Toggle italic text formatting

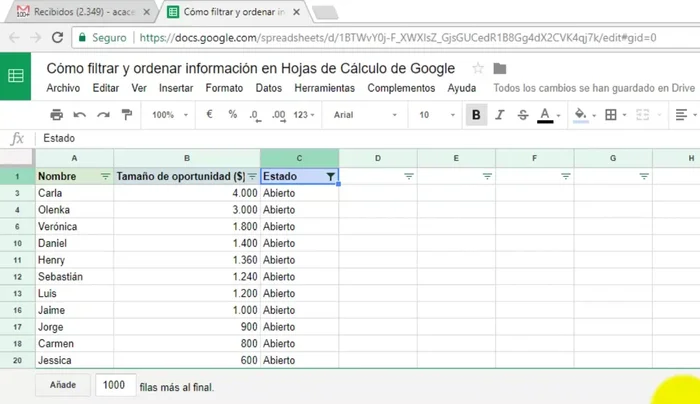[x=499, y=115]
